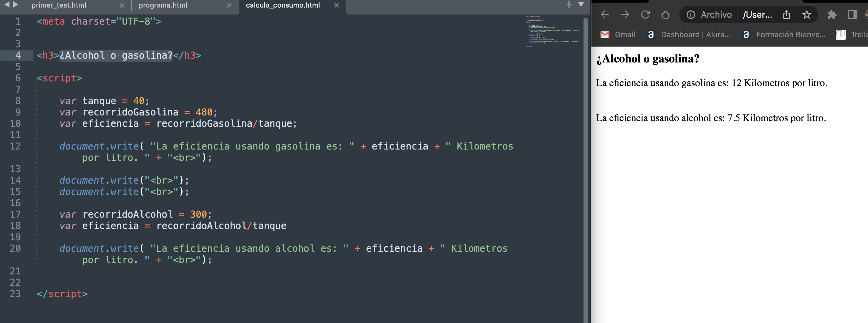This screenshot has height=323, width=868.
Task: Open the tab list dropdown arrow
Action: tap(581, 4)
